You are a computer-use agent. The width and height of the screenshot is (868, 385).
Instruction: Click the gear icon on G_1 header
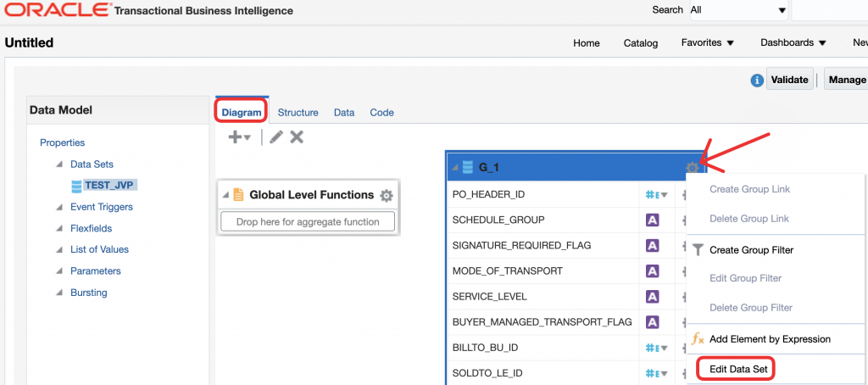(692, 168)
